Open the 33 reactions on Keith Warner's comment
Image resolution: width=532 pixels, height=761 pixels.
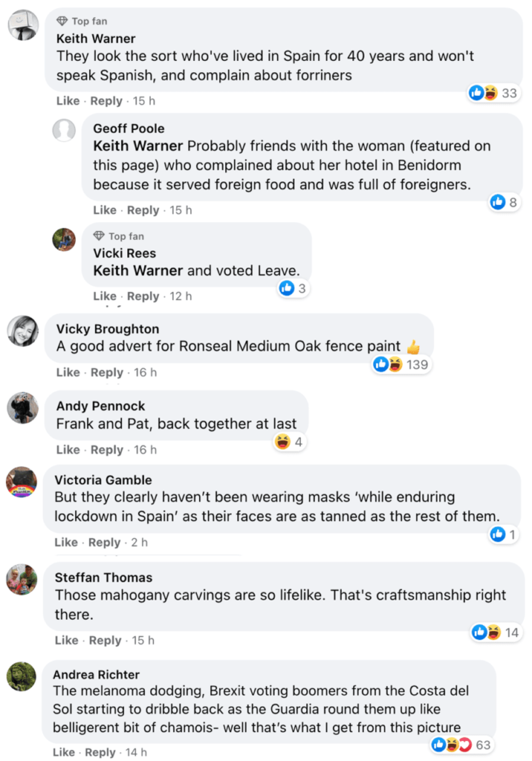(494, 93)
